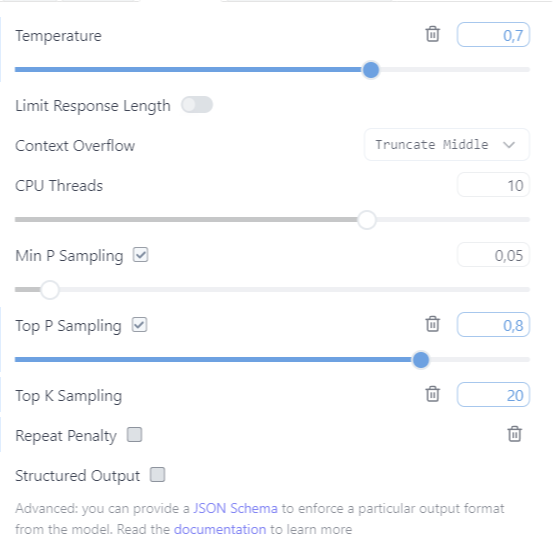558x551 pixels.
Task: Toggle the Limit Response Length switch
Action: 197,105
